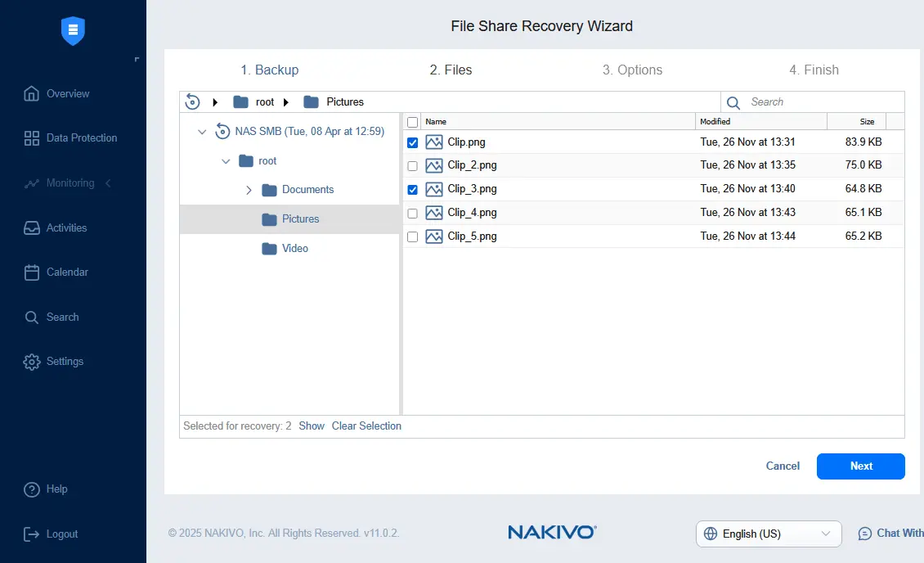Click the Logout arrow icon
This screenshot has height=563, width=924.
coord(31,534)
